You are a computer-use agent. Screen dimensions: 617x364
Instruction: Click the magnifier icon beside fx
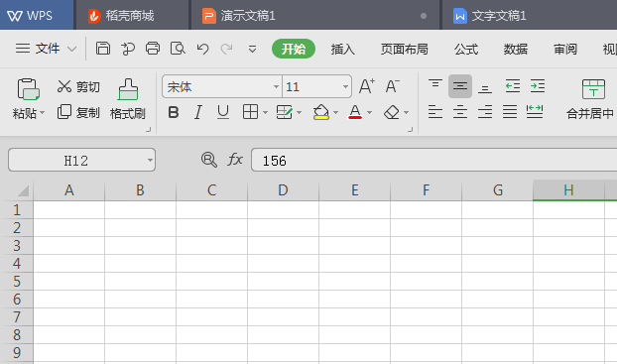[209, 160]
